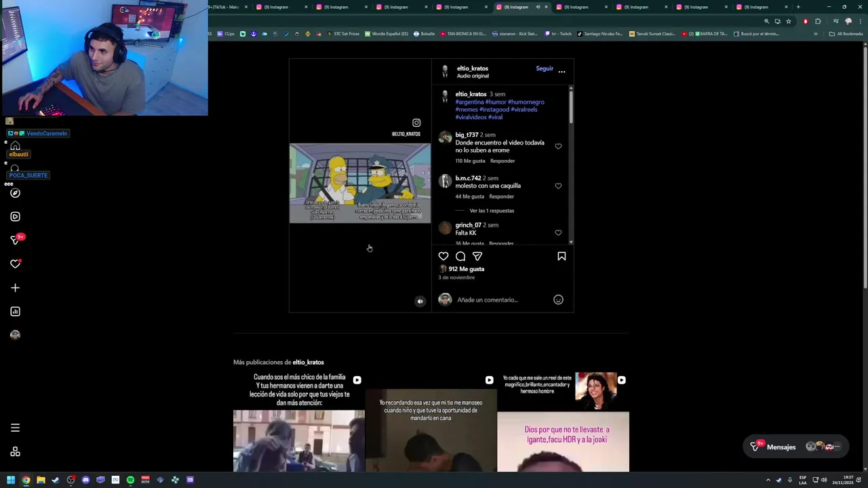Open the Chrome extensions puzzle icon

click(x=818, y=21)
